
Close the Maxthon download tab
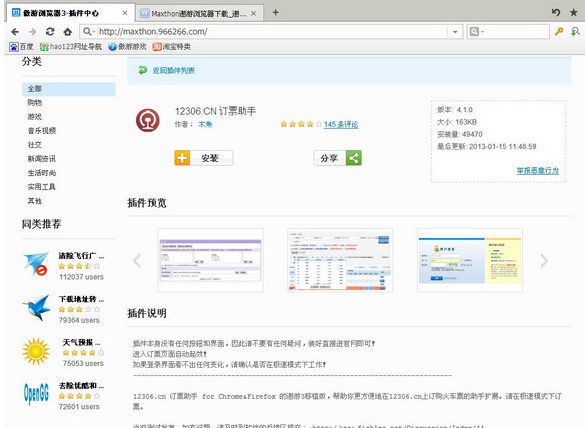point(253,13)
